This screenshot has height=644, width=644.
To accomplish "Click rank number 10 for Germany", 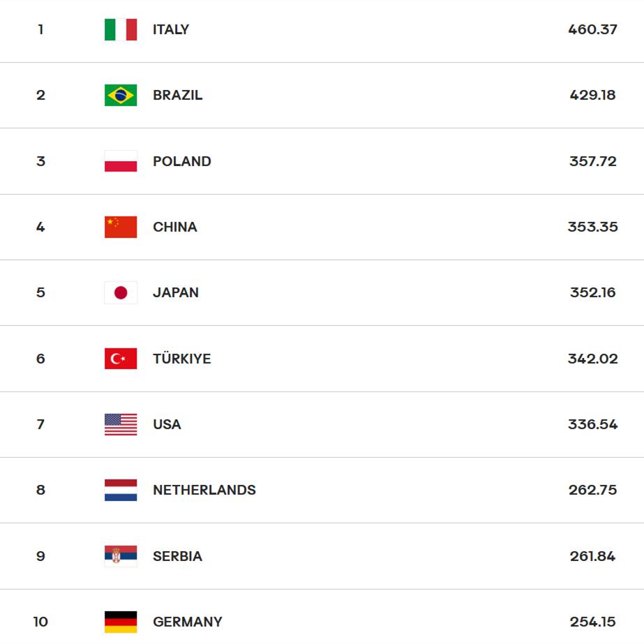I will click(40, 622).
